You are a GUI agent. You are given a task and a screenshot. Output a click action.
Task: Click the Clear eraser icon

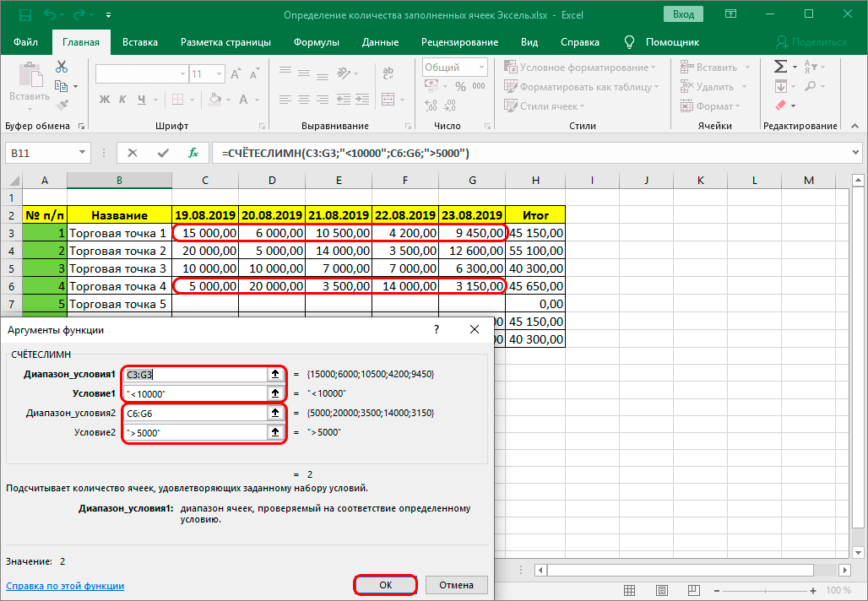(780, 106)
